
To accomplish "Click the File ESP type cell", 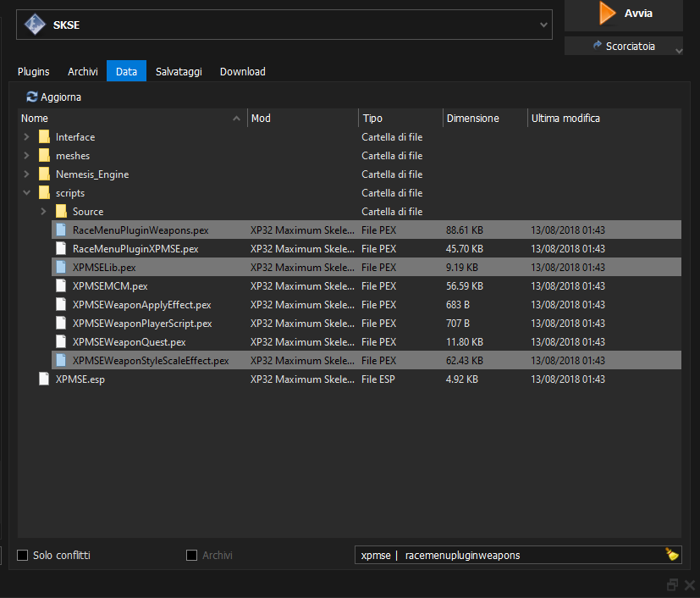I will [x=378, y=379].
